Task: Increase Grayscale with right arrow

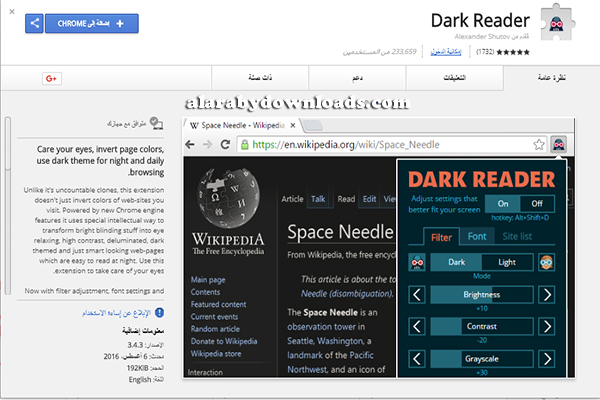Action: pos(546,359)
